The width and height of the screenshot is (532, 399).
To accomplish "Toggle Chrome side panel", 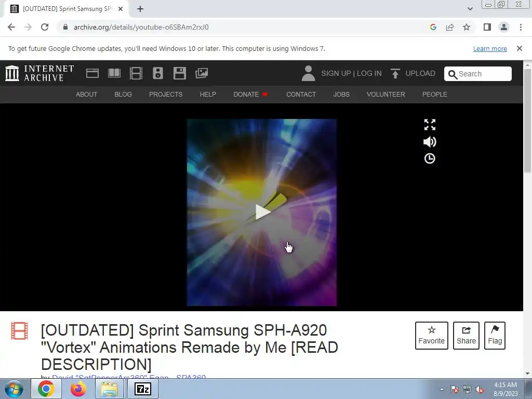I will click(487, 27).
